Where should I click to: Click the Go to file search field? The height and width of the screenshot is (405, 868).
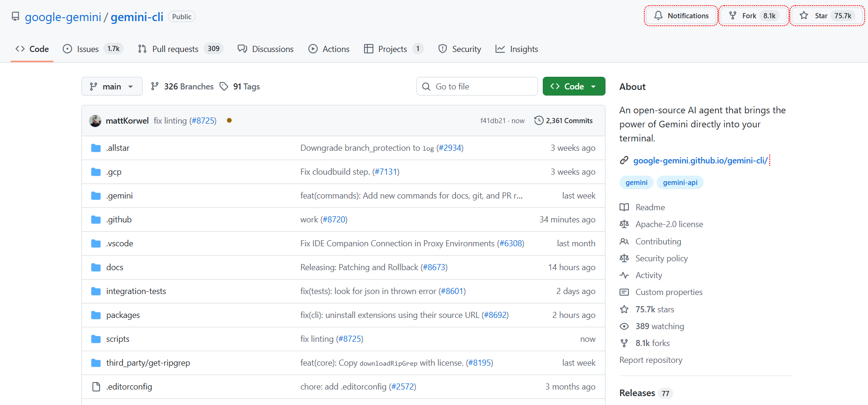click(x=477, y=87)
